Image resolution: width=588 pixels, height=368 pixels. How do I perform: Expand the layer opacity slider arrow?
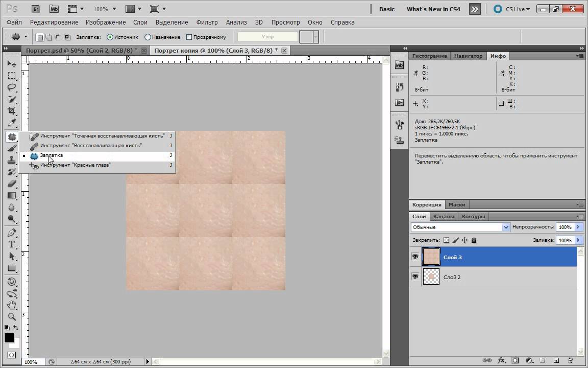pos(578,227)
